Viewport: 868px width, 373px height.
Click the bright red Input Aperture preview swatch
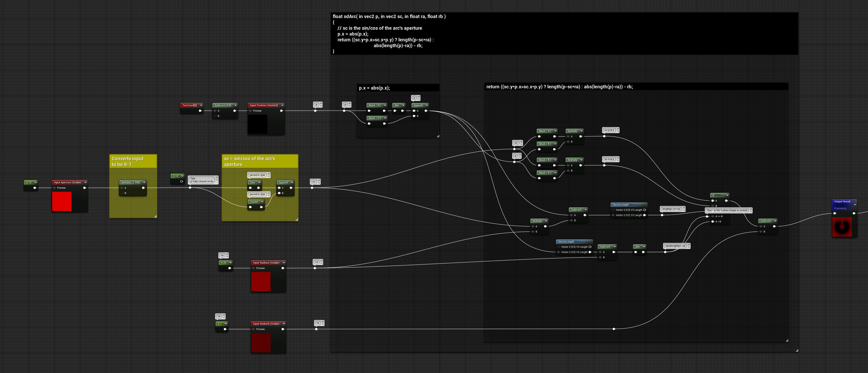[62, 201]
